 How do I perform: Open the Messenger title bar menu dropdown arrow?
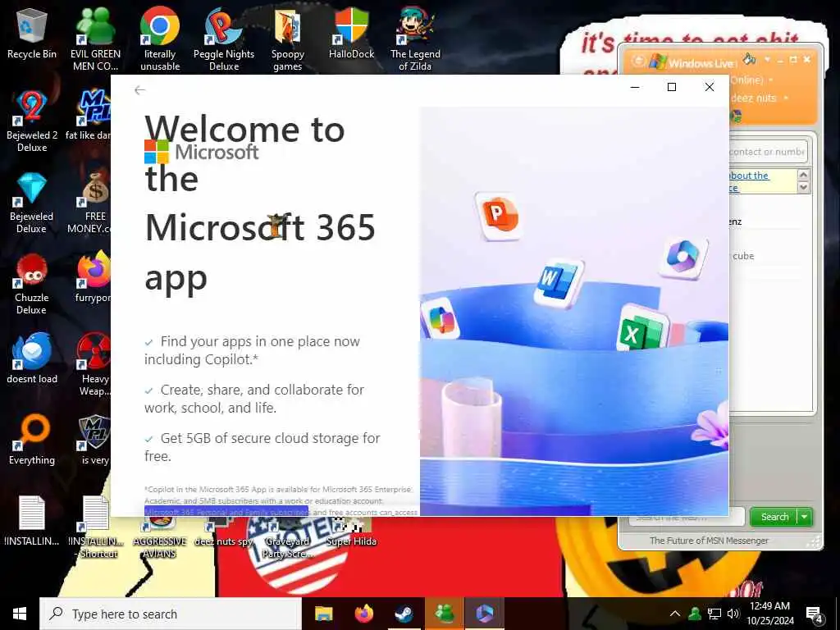click(767, 59)
